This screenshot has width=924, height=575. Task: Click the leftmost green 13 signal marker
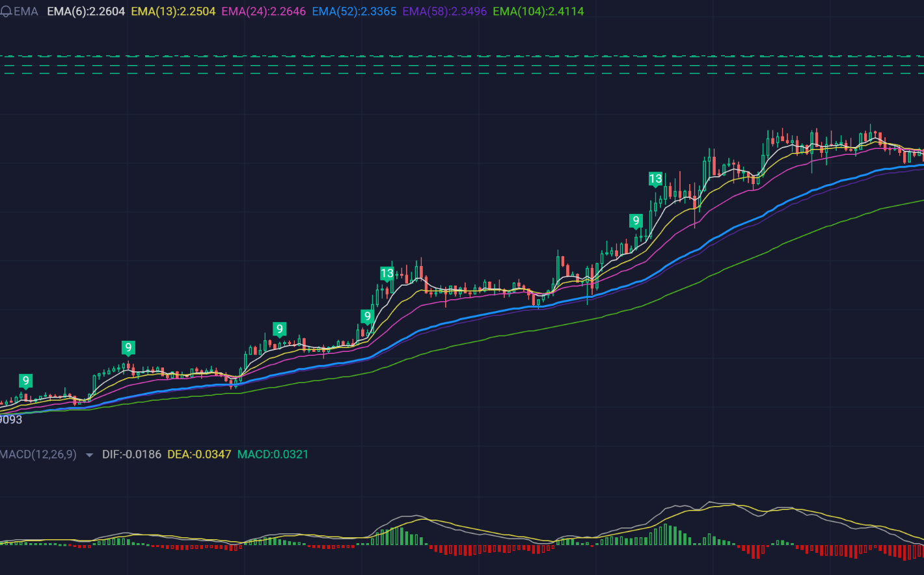[x=387, y=273]
